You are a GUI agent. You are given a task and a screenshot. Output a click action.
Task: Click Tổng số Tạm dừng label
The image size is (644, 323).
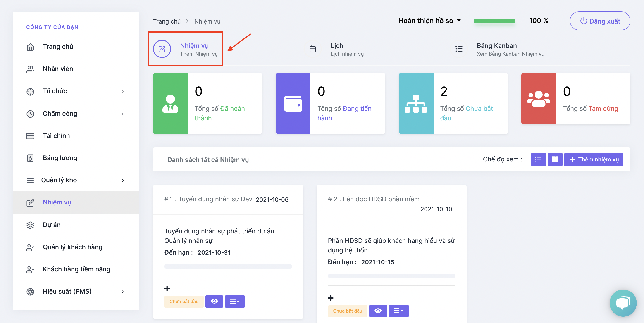click(x=591, y=109)
